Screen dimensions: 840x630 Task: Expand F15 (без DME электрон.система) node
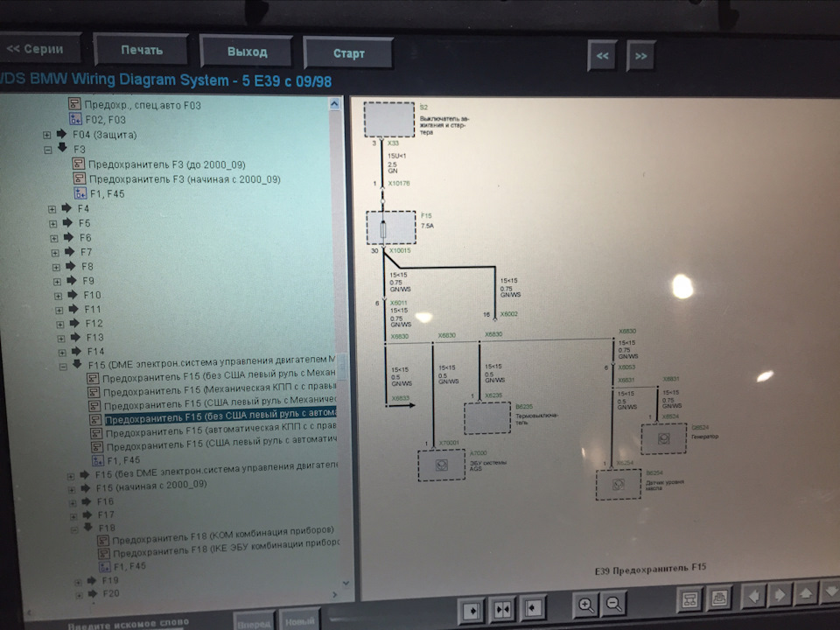point(71,476)
